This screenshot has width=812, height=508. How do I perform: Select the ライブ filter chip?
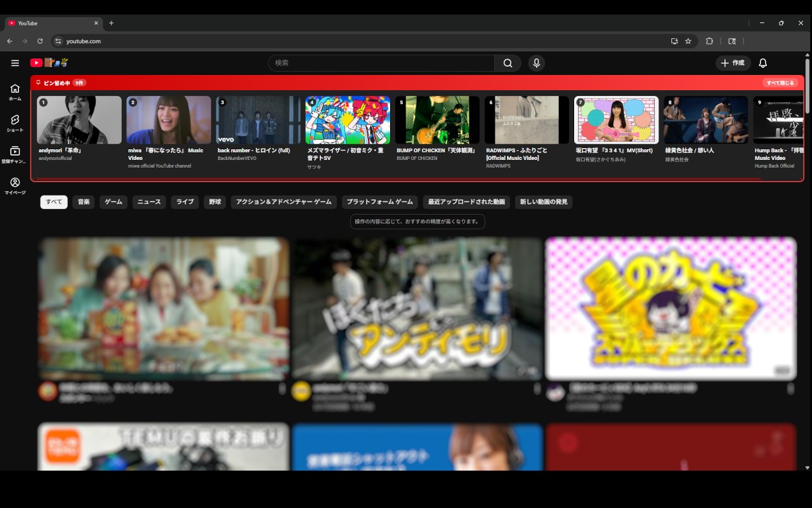[x=185, y=202]
